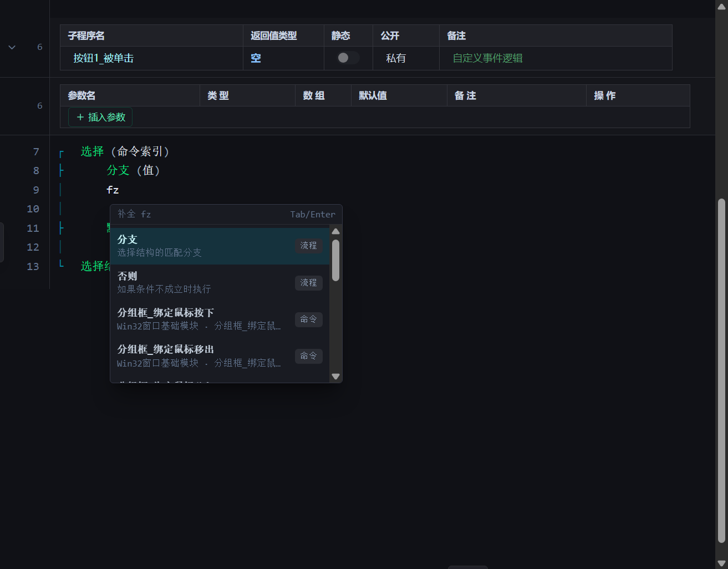Click line number 12 in the gutter
This screenshot has width=728, height=569.
pos(33,247)
